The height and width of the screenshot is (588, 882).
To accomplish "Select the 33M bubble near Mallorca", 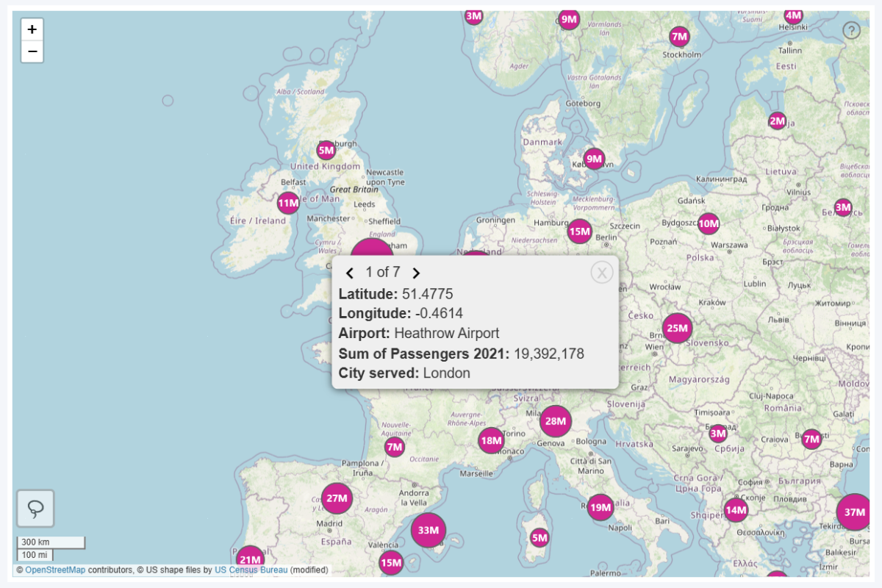I will coord(429,530).
